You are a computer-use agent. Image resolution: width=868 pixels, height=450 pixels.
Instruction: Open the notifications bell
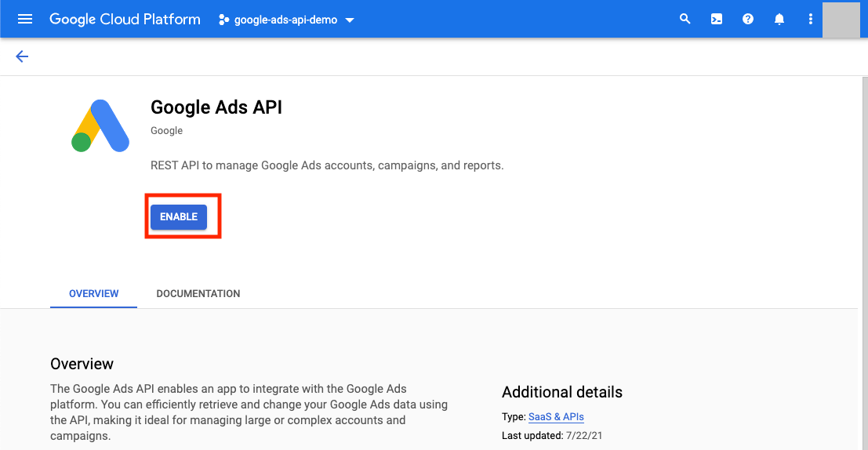(779, 20)
